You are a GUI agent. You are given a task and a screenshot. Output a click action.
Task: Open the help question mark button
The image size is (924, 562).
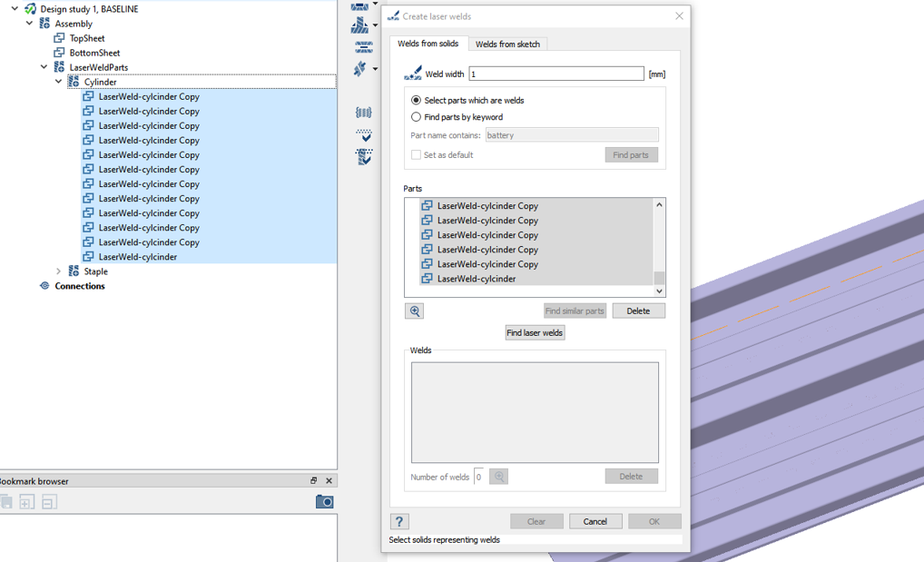(x=398, y=521)
